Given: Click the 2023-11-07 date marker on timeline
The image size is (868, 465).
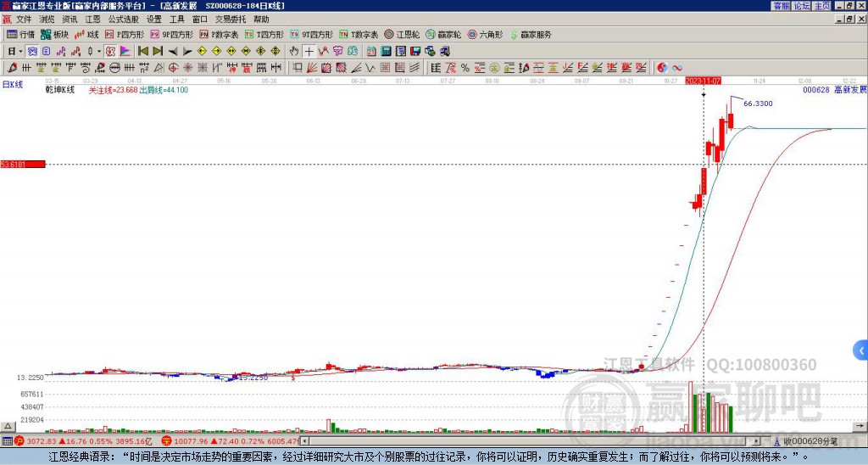Looking at the screenshot, I should [x=703, y=81].
